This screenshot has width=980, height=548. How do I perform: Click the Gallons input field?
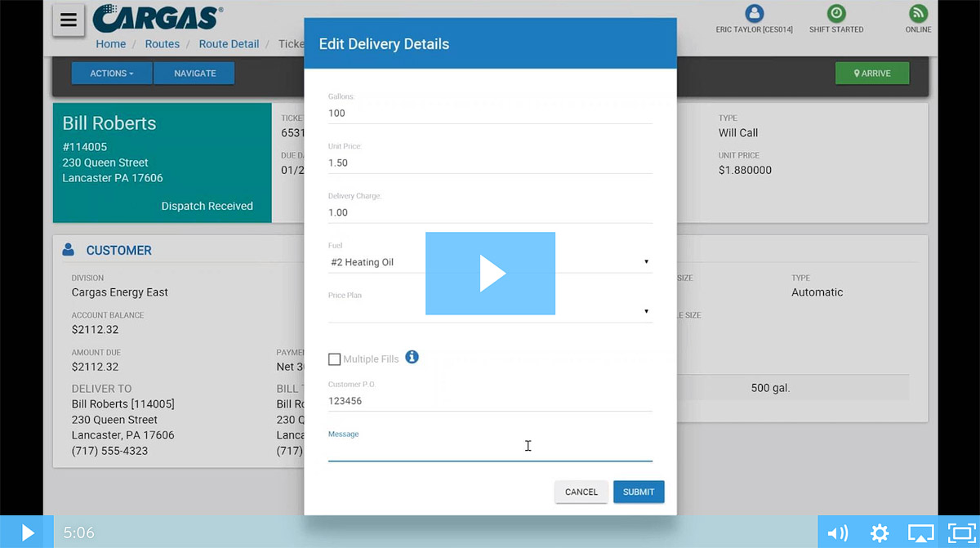[490, 114]
